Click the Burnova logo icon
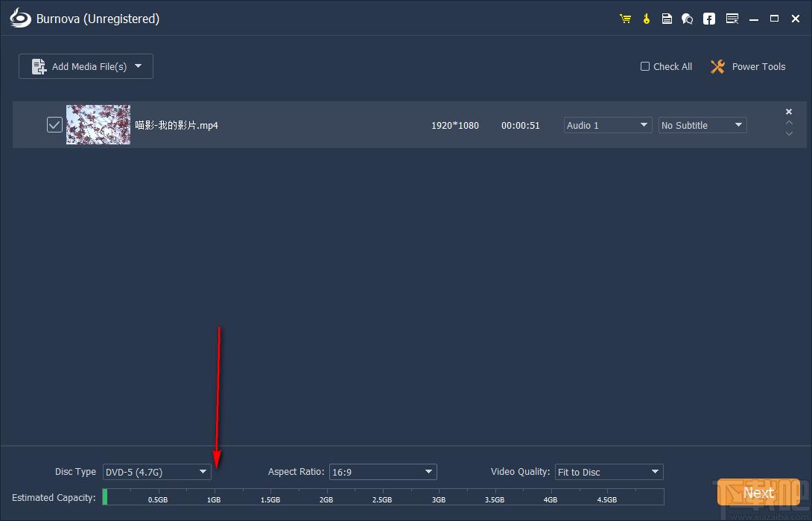Image resolution: width=812 pixels, height=521 pixels. pos(20,18)
